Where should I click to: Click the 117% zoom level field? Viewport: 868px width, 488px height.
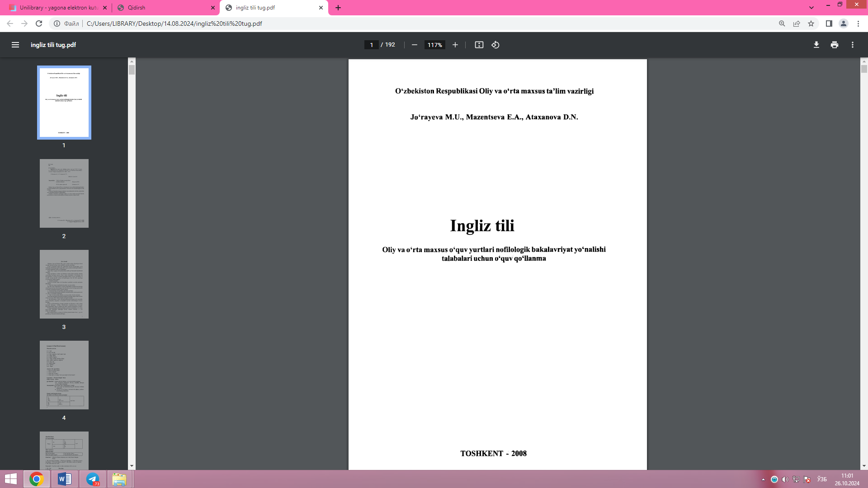435,45
